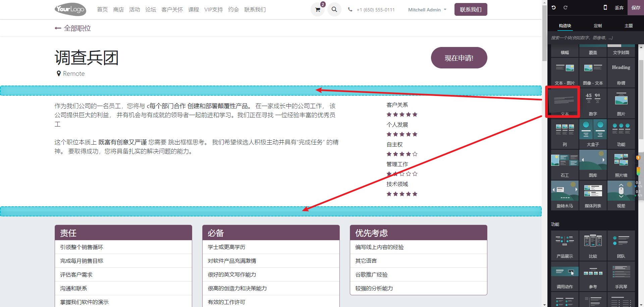Select the 视差 parallax block
644x307 pixels.
coord(621,195)
